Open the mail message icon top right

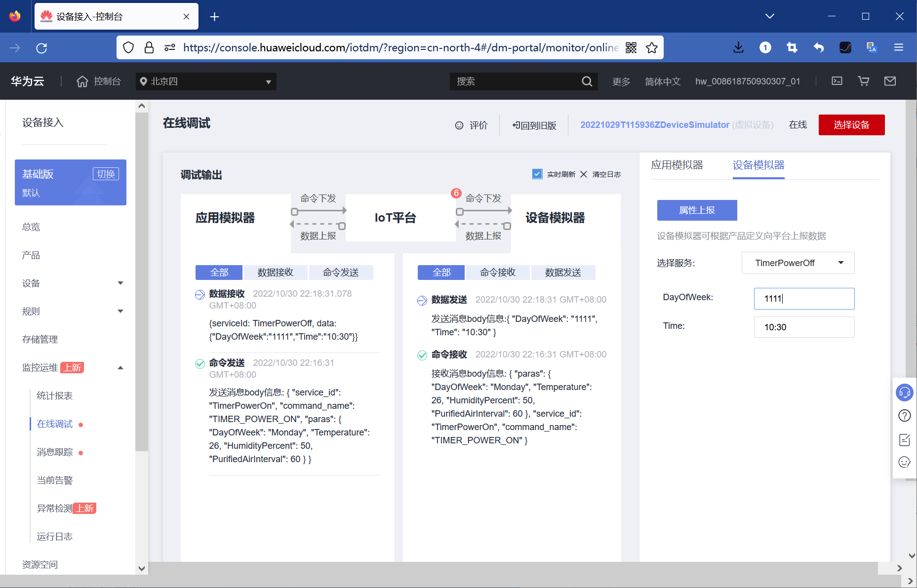pyautogui.click(x=890, y=81)
